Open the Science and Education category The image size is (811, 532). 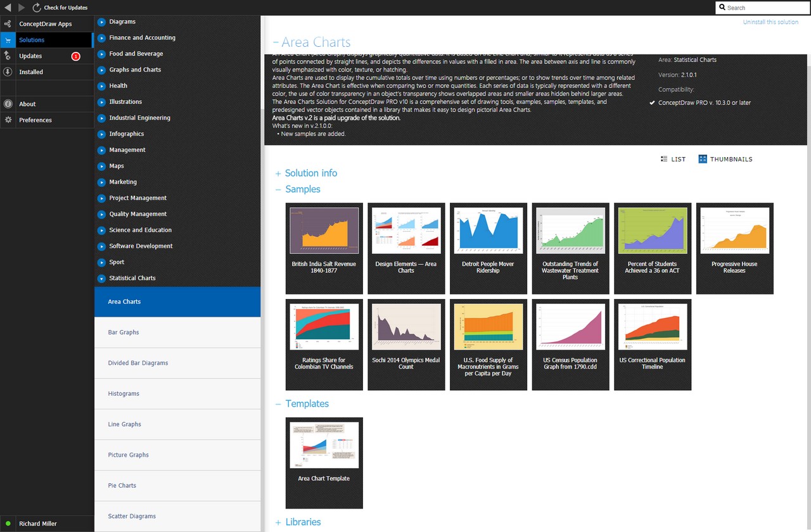(x=140, y=230)
